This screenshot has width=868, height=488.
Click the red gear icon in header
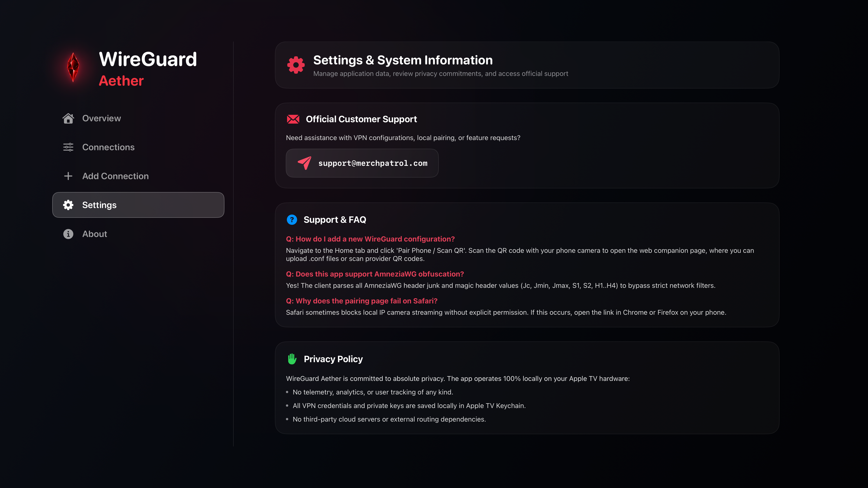295,65
